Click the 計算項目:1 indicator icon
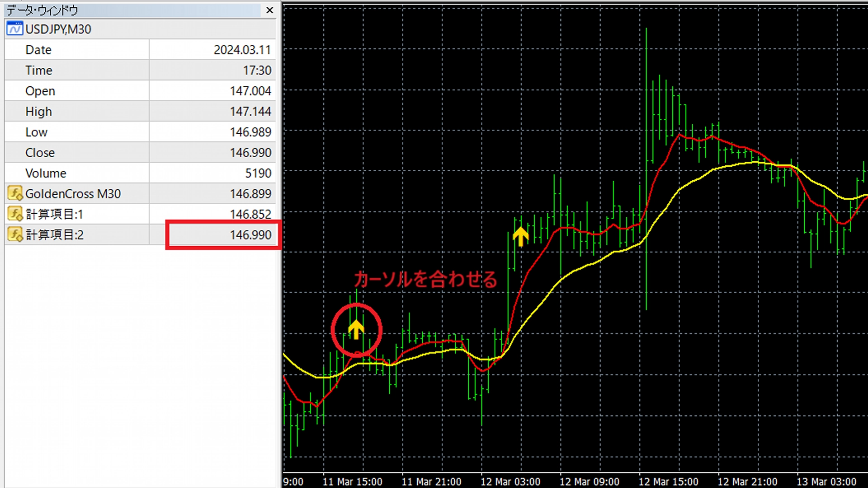This screenshot has width=868, height=488. point(15,214)
